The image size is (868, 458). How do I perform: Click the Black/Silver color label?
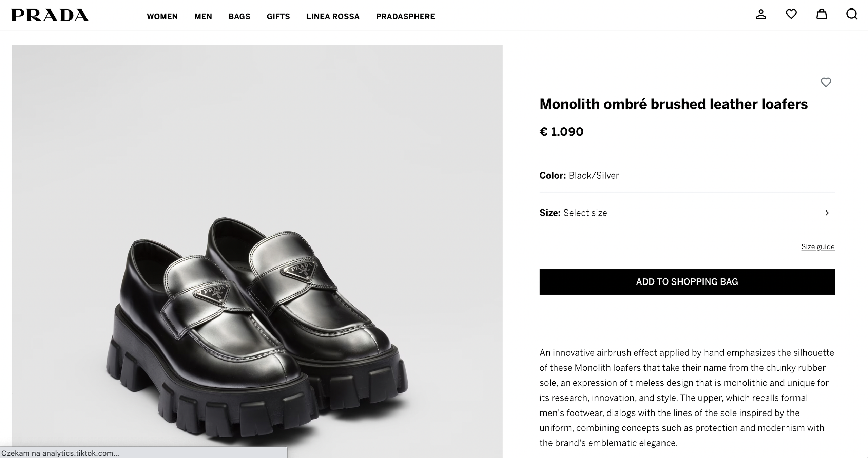tap(594, 176)
